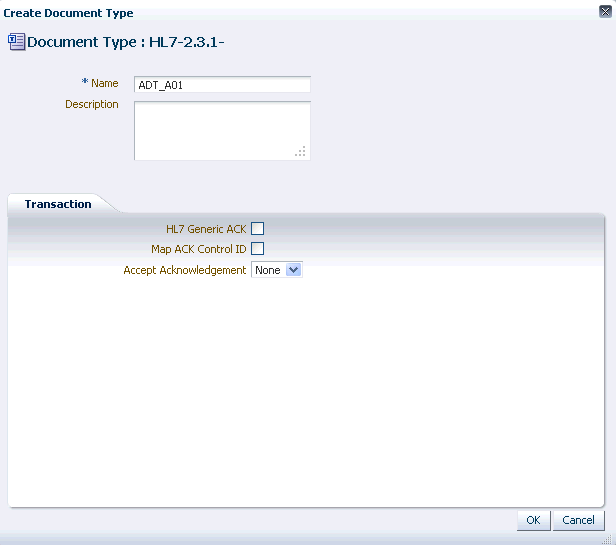Close the Create Document Type dialog

(605, 12)
